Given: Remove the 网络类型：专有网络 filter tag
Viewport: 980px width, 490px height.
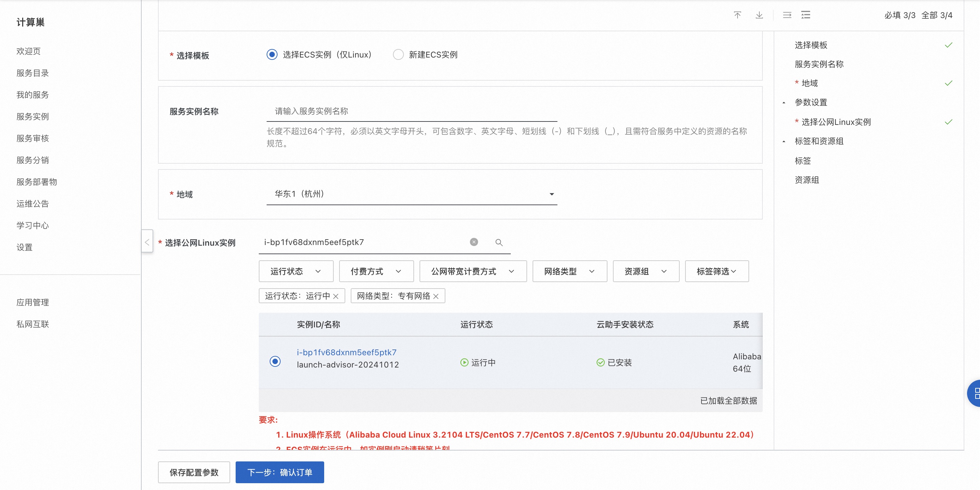Looking at the screenshot, I should 436,296.
